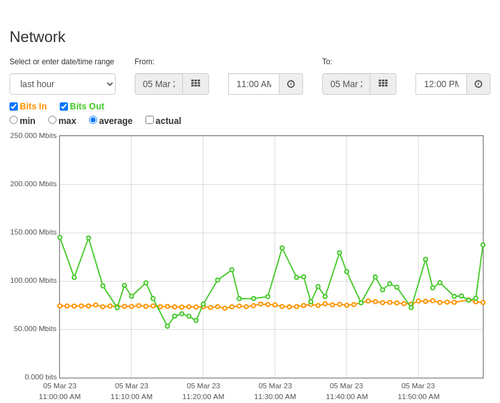Click the To time field '12:00 PM'
The image size is (500, 403).
click(441, 84)
